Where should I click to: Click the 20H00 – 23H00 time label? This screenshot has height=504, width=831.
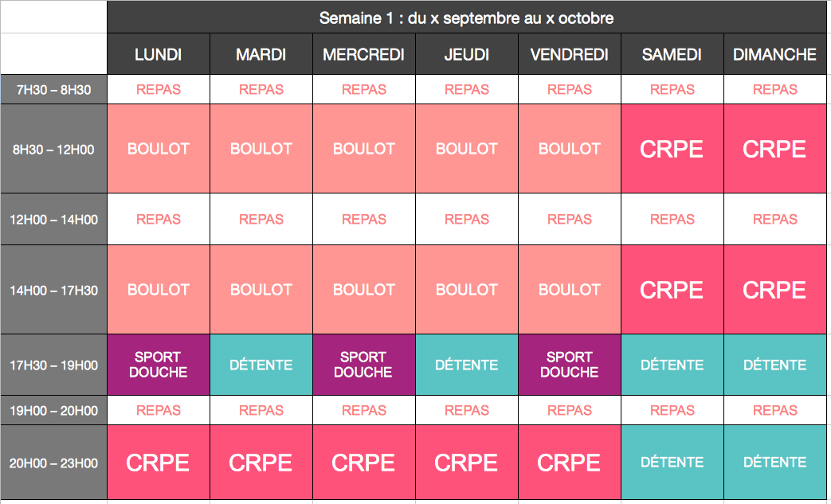53,463
